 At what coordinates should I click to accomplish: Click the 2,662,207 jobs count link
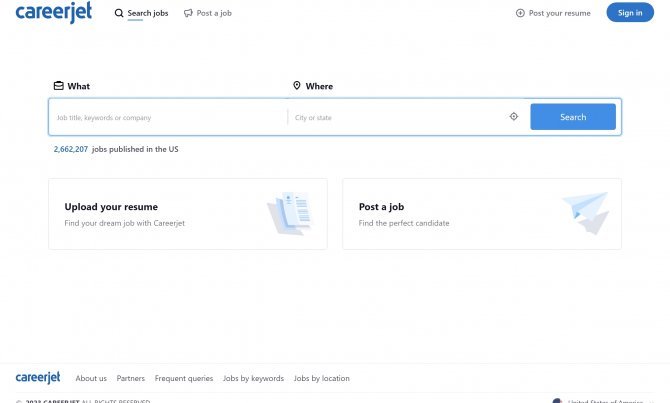pyautogui.click(x=71, y=149)
